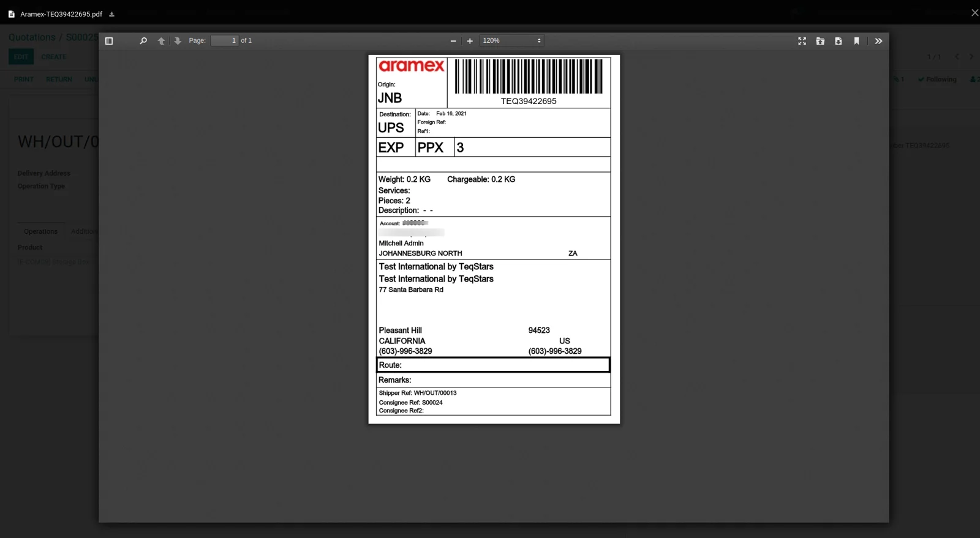Click the current view bookmark icon
This screenshot has width=980, height=538.
tap(856, 41)
